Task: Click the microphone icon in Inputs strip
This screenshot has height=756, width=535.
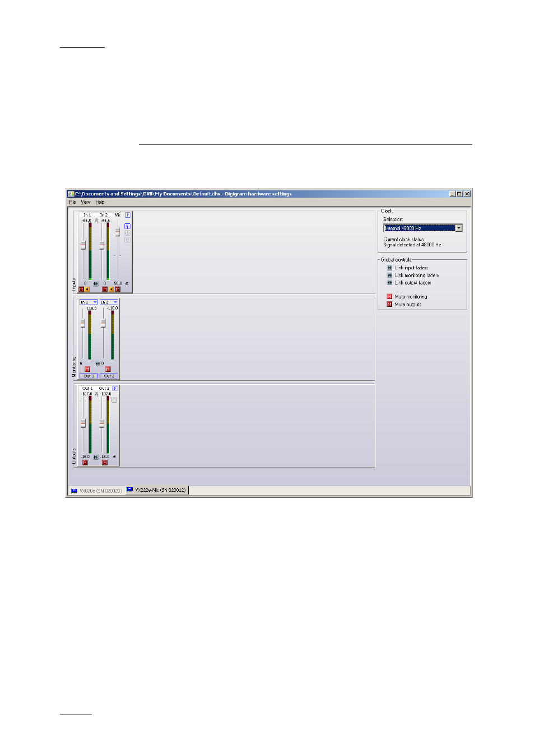Action: [127, 226]
